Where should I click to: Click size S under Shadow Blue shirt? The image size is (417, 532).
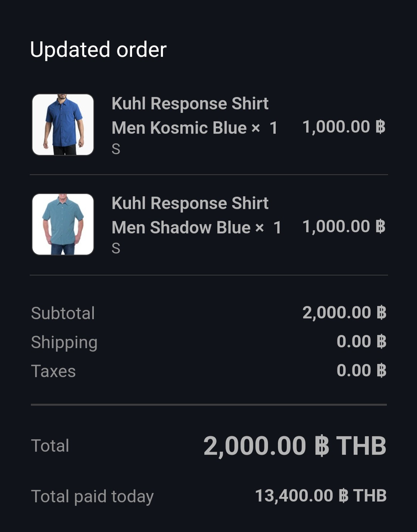116,249
